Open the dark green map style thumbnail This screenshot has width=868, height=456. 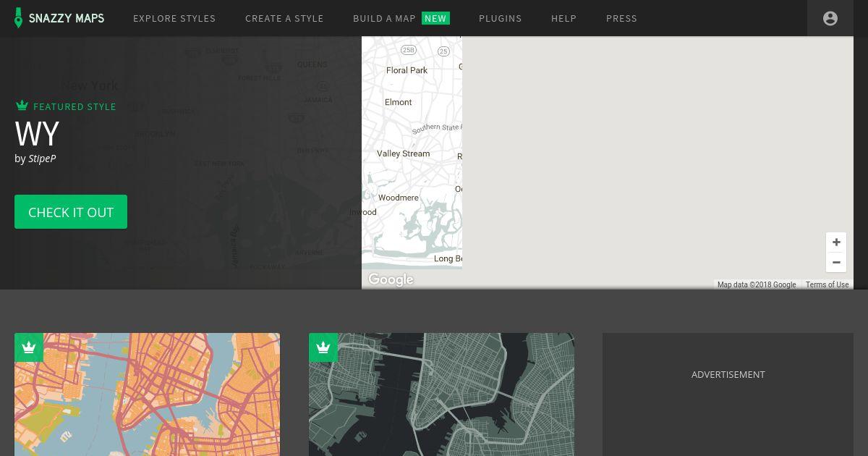coord(441,394)
